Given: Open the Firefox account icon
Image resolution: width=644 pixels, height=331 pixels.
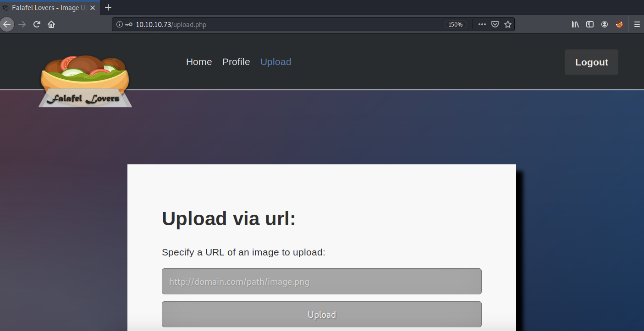Looking at the screenshot, I should point(605,25).
